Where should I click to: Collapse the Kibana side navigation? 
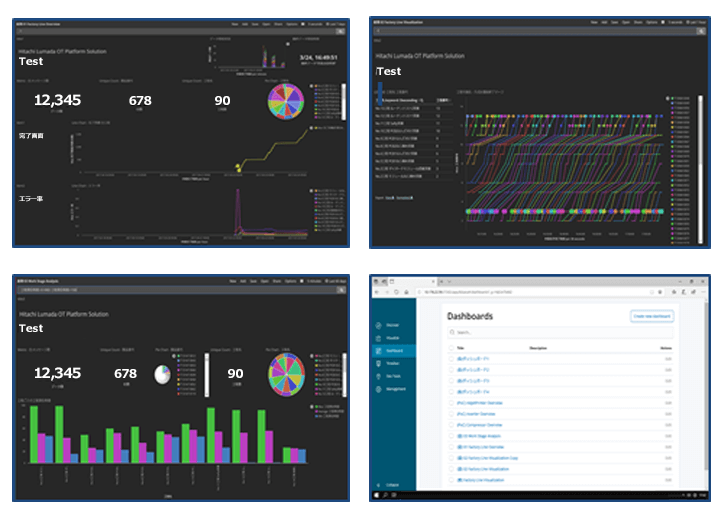(388, 485)
